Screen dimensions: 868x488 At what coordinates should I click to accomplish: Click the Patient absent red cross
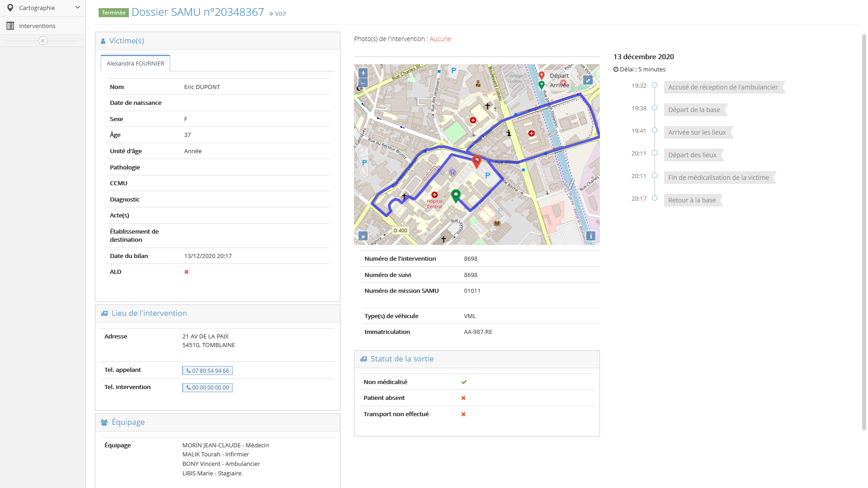tap(463, 398)
